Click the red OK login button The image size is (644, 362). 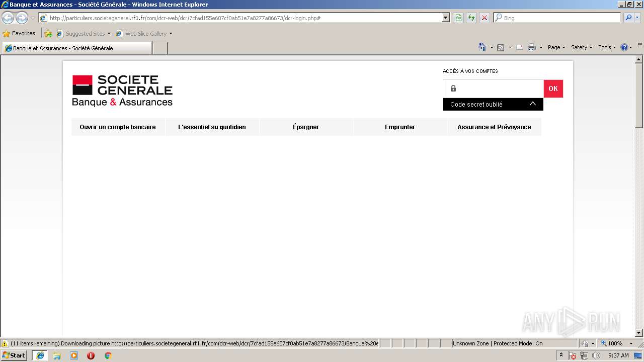pyautogui.click(x=553, y=88)
